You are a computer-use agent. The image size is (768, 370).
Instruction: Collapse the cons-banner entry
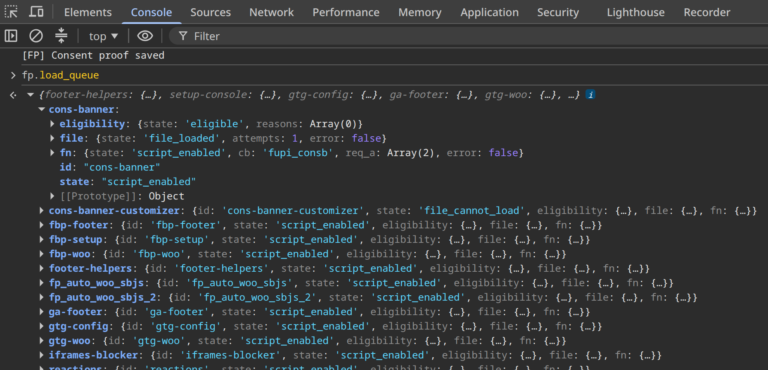point(42,109)
